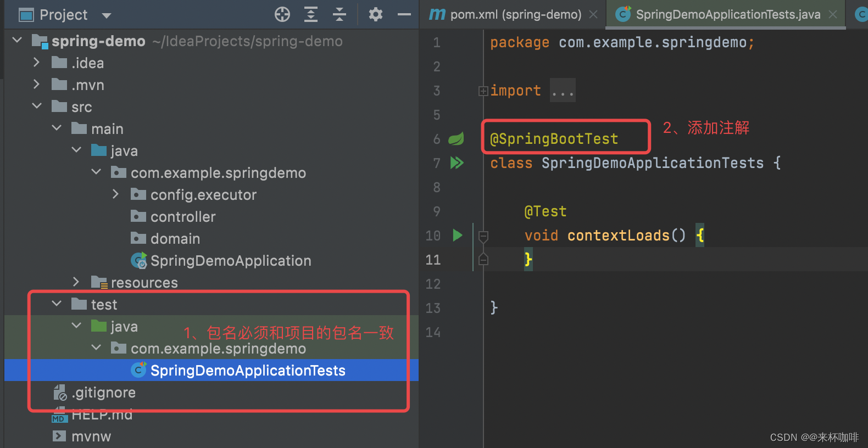Screen dimensions: 868x448
Task: Click the Collapse All icon in Project toolbar
Action: (340, 14)
